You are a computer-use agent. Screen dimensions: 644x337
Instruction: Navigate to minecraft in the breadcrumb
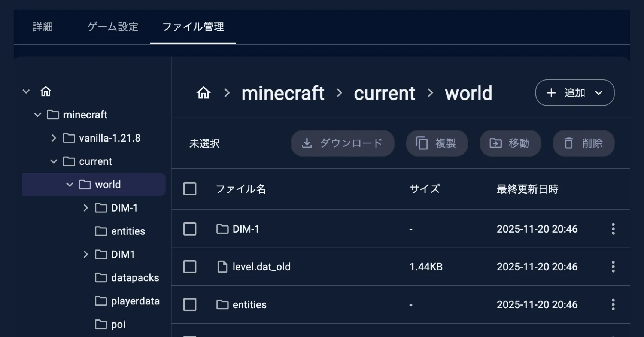[283, 93]
